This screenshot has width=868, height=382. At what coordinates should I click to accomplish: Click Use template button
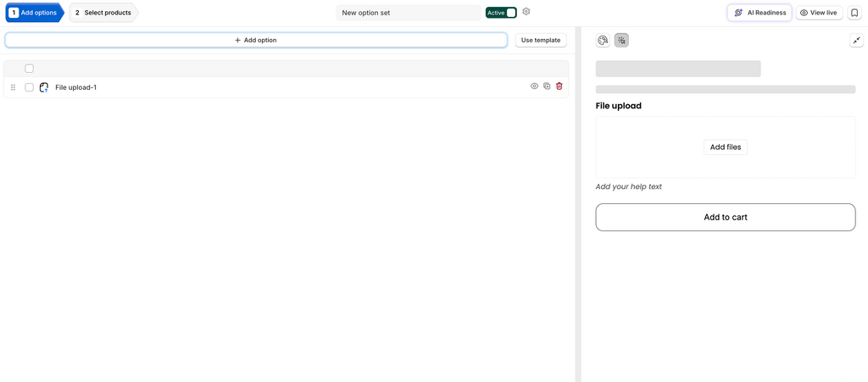tap(541, 41)
